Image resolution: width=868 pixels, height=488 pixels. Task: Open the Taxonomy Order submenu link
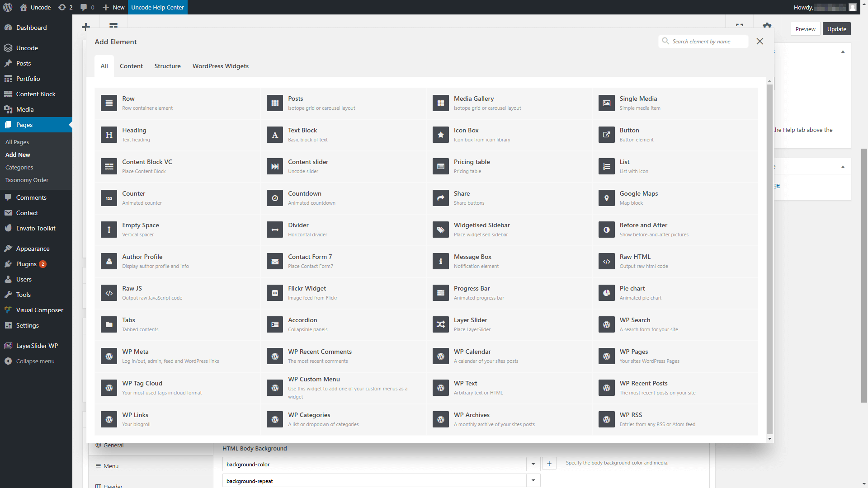(x=27, y=180)
